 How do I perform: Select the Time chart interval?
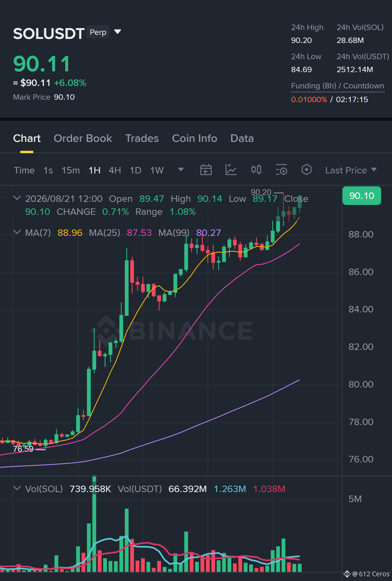(x=24, y=170)
